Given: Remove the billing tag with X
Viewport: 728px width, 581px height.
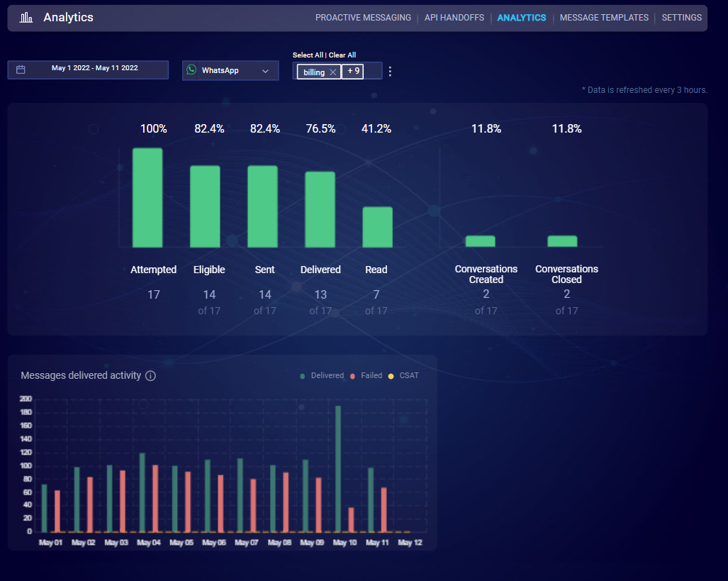Looking at the screenshot, I should 333,72.
